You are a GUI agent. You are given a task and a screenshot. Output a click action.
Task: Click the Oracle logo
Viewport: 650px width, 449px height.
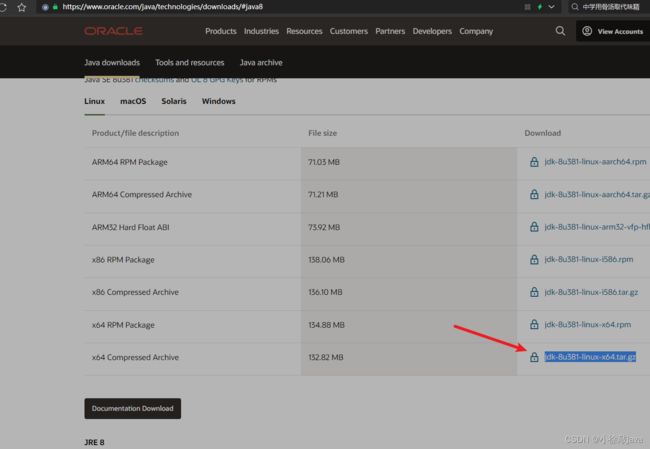click(114, 31)
